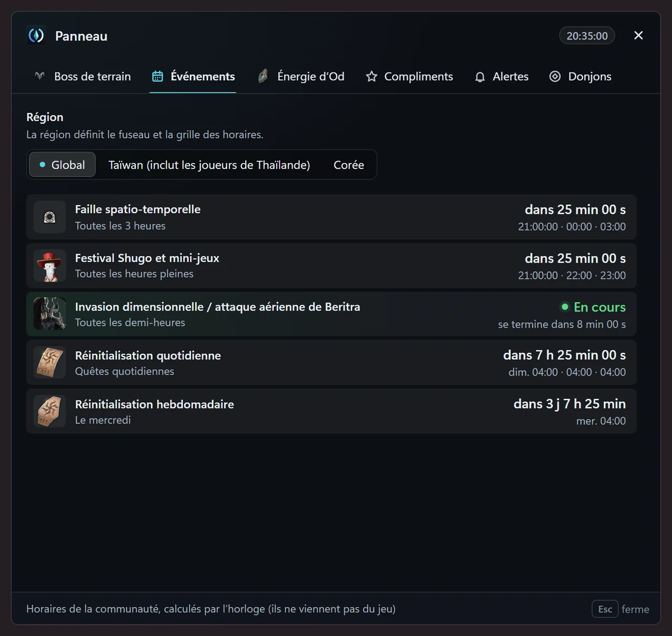Switch to the Boss de terrain tab

pyautogui.click(x=82, y=77)
